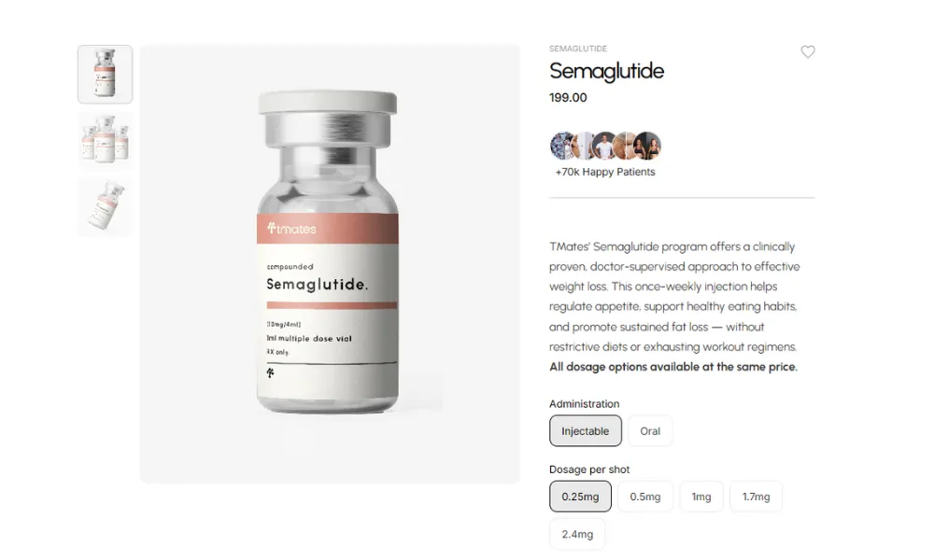Choose the 0.5mg dosage option
Viewport: 934px width, 560px height.
coord(645,497)
